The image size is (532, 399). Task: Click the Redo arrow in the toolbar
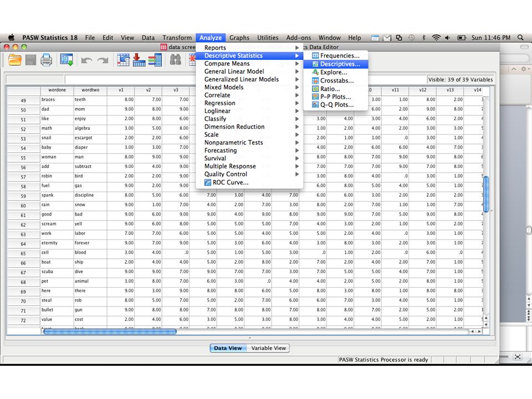pyautogui.click(x=103, y=61)
